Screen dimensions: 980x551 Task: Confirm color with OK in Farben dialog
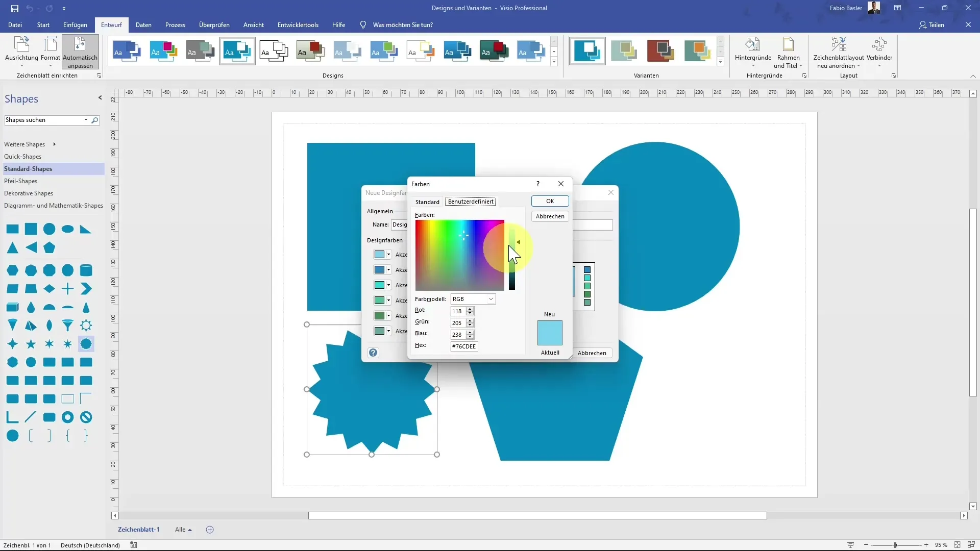(x=550, y=201)
